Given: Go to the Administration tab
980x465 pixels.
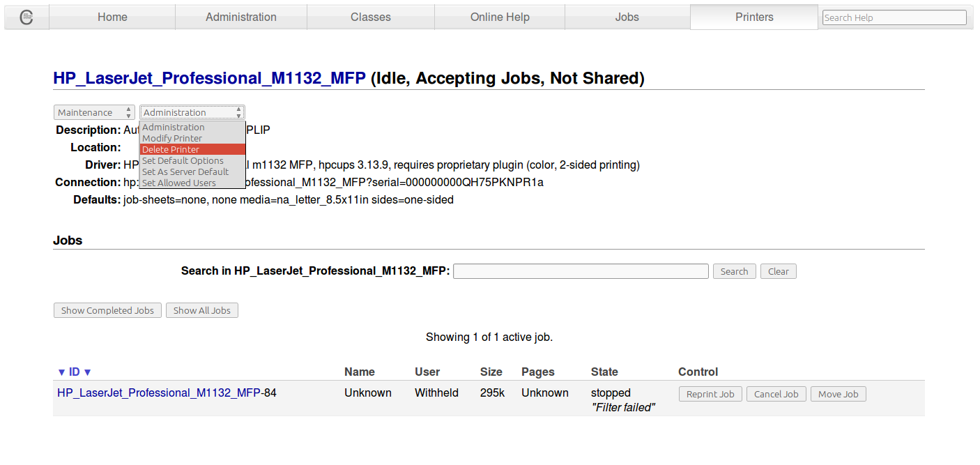Looking at the screenshot, I should click(x=241, y=17).
